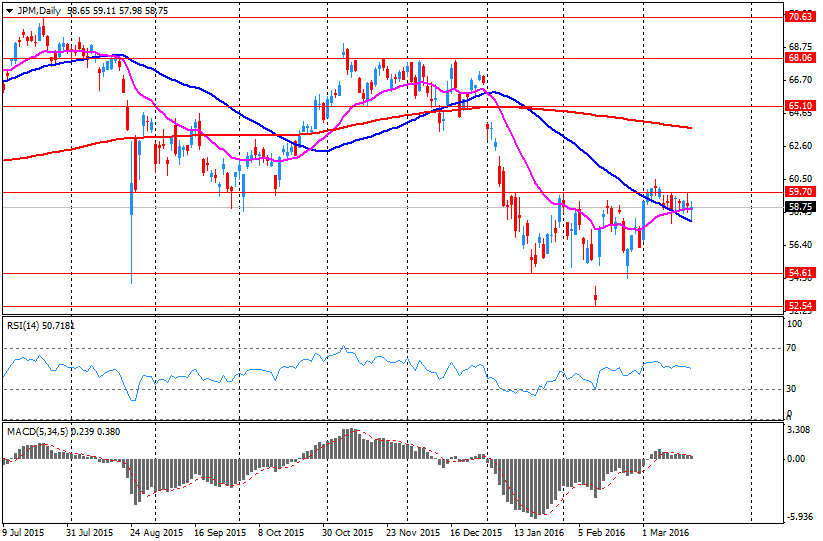Click the 8 Oct 2015 date label
Screen dimensions: 823x541
(283, 533)
